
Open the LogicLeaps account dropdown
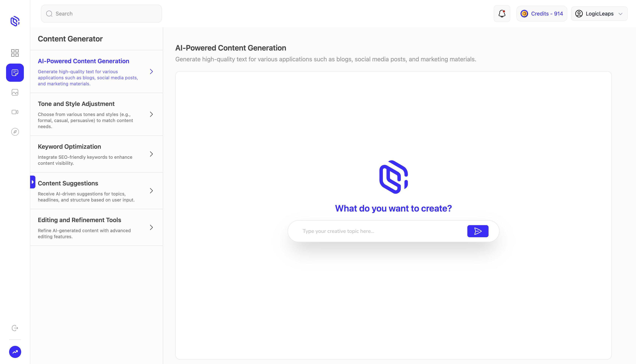[x=599, y=13]
